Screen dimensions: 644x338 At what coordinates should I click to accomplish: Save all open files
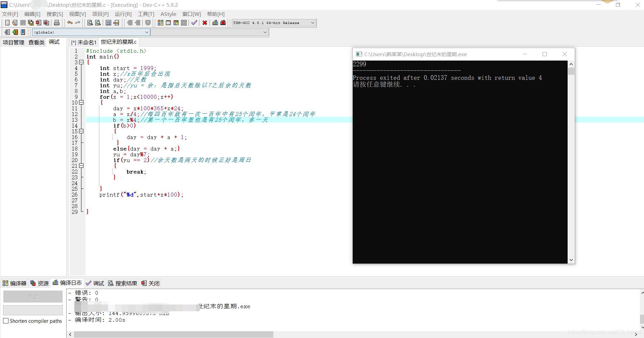click(31, 23)
